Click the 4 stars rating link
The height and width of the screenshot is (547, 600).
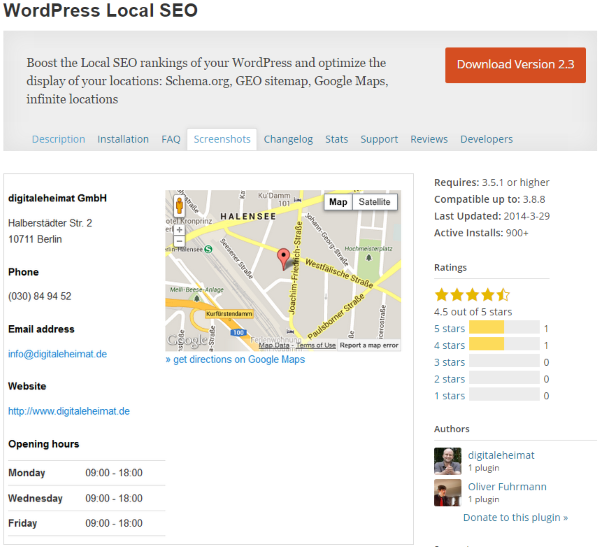pos(450,345)
